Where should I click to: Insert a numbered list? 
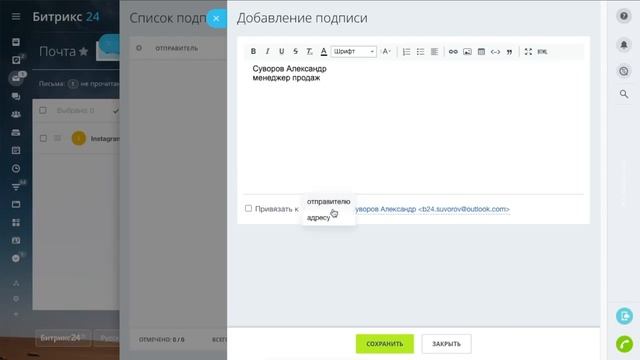[x=406, y=51]
